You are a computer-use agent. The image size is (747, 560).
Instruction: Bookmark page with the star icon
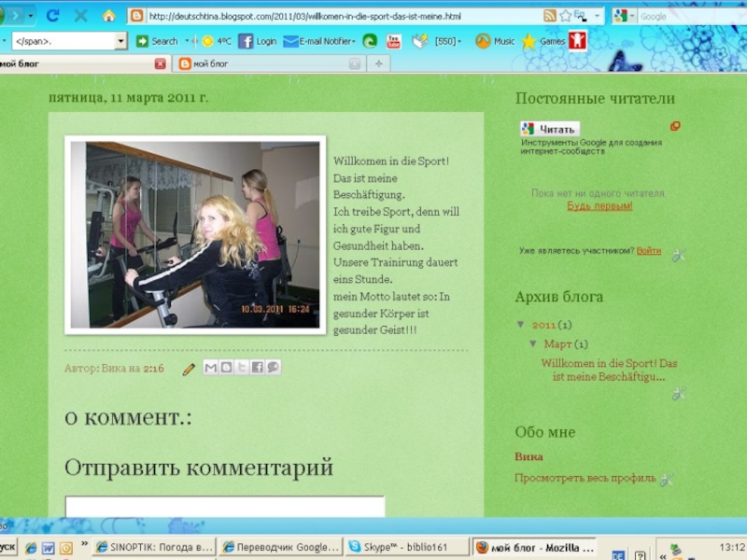566,16
